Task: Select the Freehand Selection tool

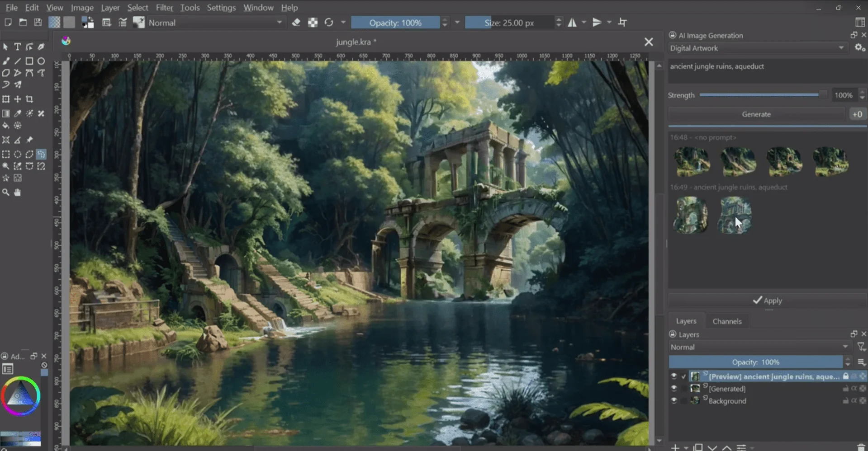Action: [41, 155]
